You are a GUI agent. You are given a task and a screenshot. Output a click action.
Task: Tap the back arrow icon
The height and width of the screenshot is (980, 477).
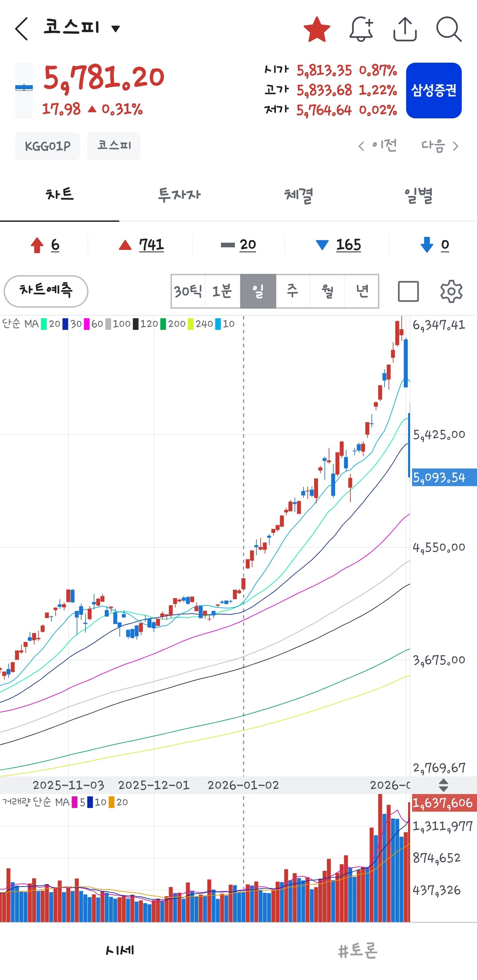tap(22, 29)
